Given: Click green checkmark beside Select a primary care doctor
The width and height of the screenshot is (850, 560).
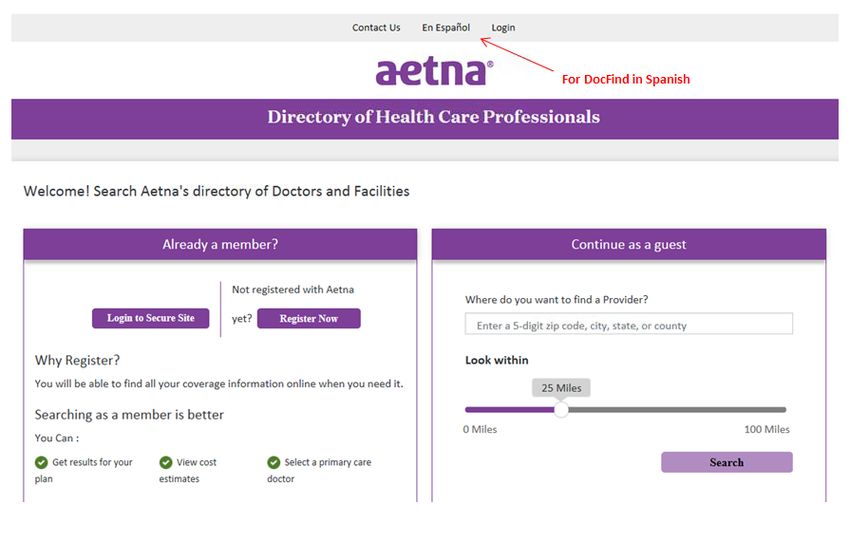Looking at the screenshot, I should [274, 462].
